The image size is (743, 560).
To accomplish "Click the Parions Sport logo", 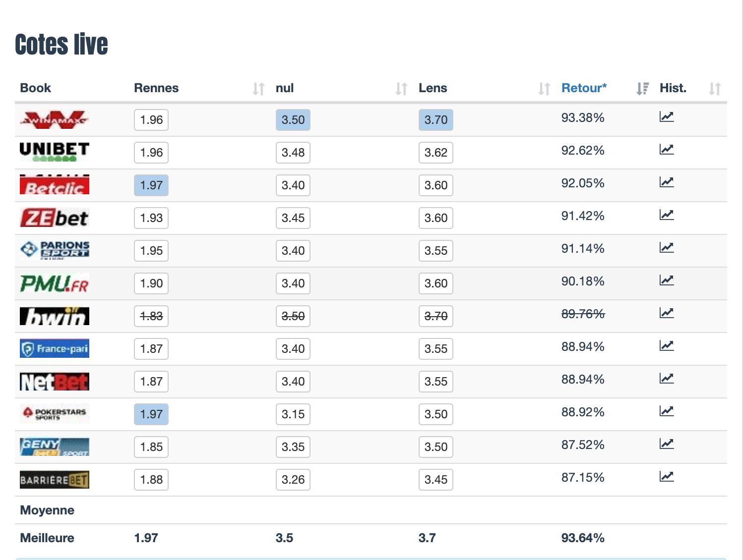I will [x=55, y=250].
